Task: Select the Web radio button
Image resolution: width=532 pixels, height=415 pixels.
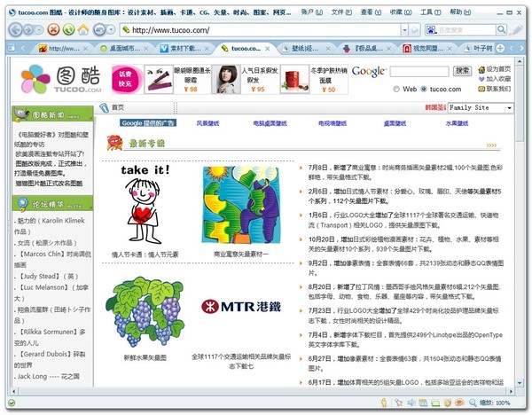Action: (396, 89)
